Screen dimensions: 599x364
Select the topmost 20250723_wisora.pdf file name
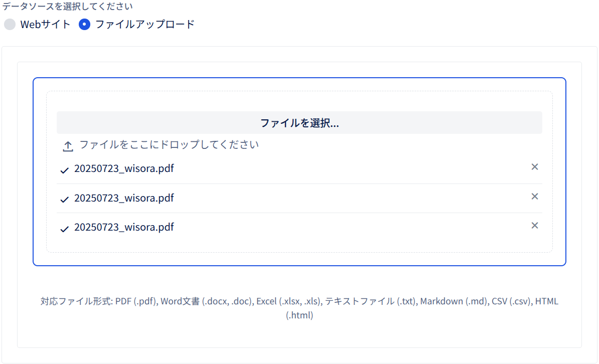point(124,168)
